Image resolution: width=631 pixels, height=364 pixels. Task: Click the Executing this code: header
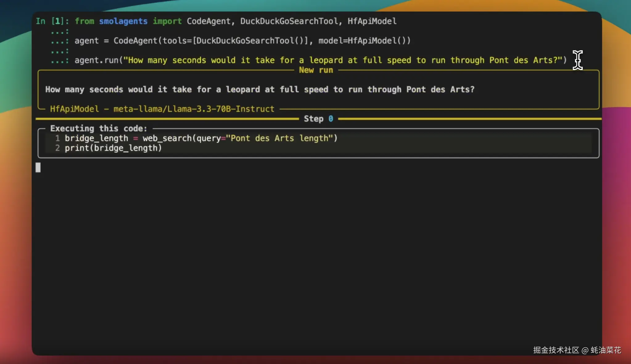click(99, 128)
